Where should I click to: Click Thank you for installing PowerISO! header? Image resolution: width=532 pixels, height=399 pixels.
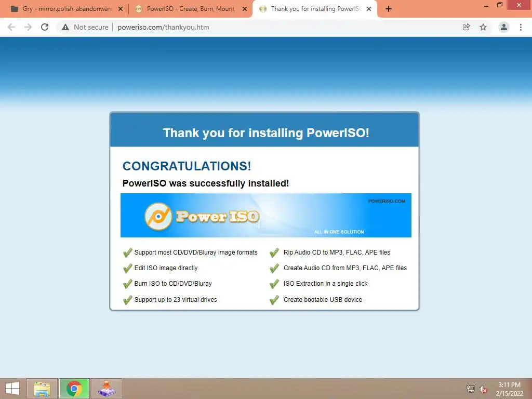tap(266, 132)
